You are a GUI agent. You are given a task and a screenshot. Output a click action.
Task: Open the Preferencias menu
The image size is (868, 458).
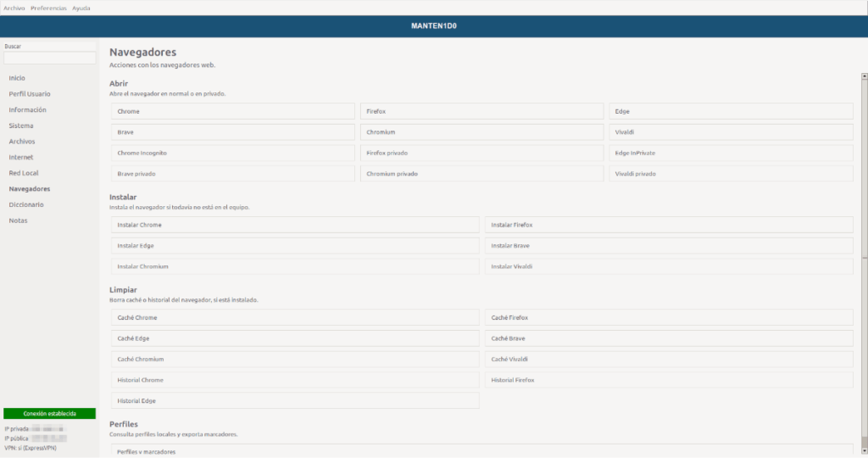(x=48, y=8)
